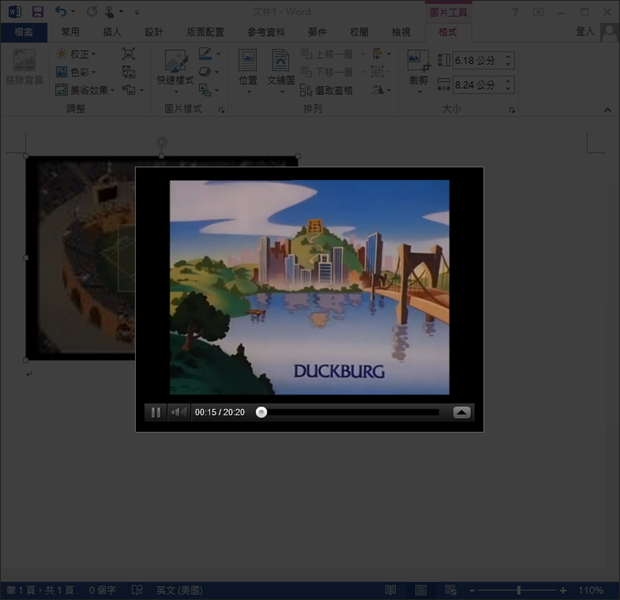
Task: Select the inserted picture in the document
Action: pos(81,258)
